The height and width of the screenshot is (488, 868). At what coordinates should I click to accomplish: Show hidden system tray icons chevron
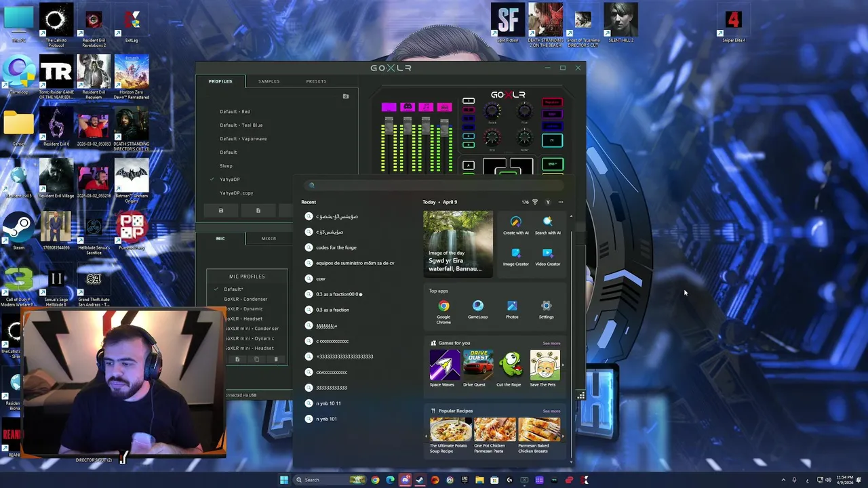click(783, 480)
